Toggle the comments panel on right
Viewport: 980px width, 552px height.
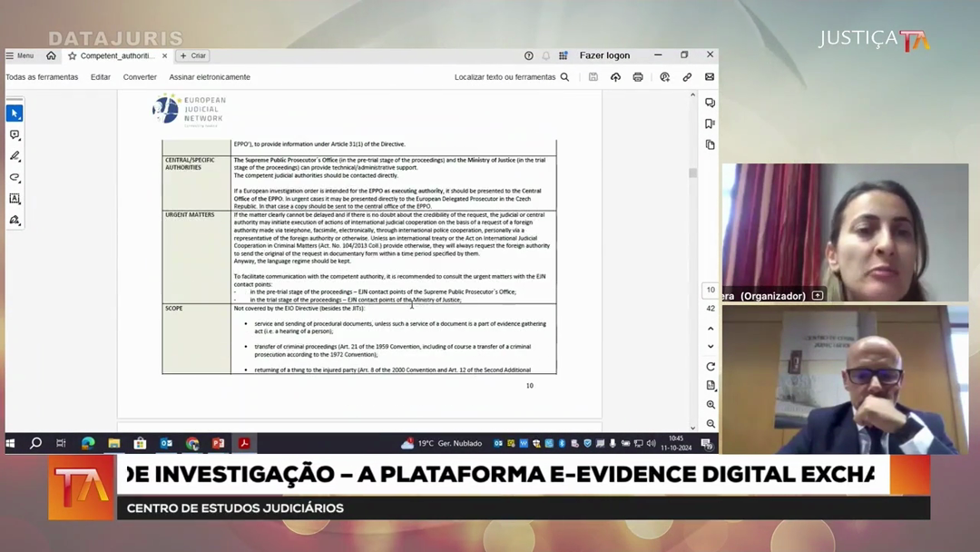coord(710,103)
